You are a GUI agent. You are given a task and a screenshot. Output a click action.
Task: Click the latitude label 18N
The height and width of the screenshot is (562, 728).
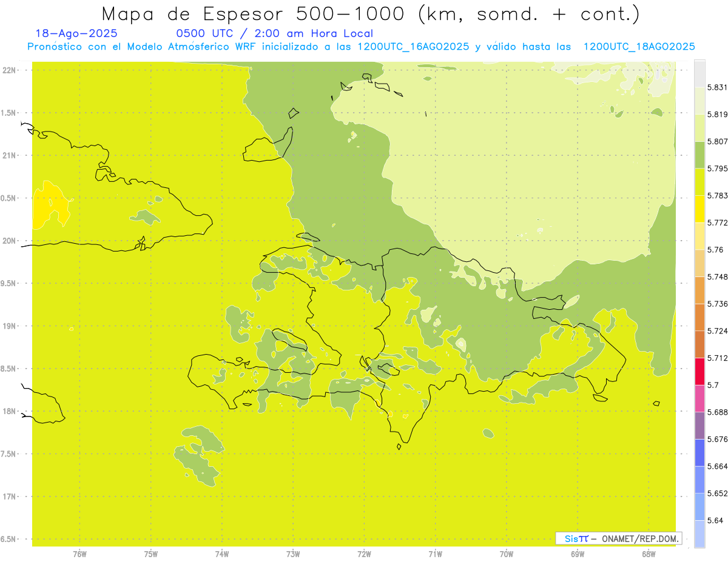pyautogui.click(x=8, y=411)
